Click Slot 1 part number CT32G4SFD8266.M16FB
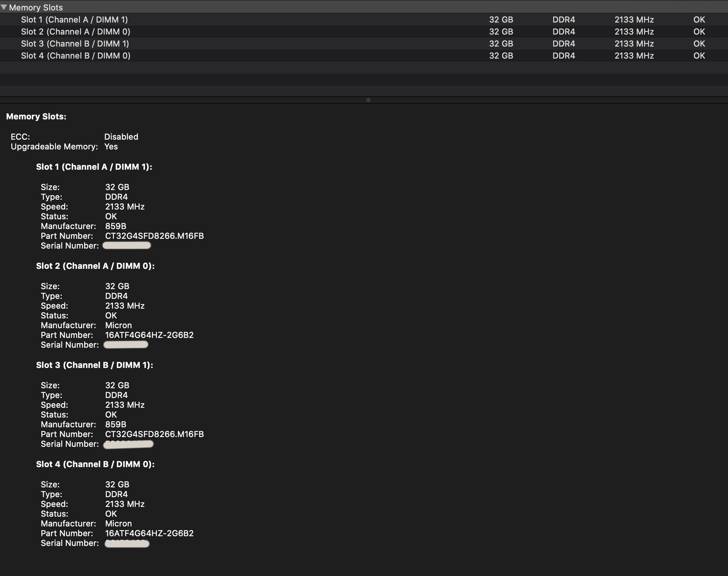 click(154, 236)
